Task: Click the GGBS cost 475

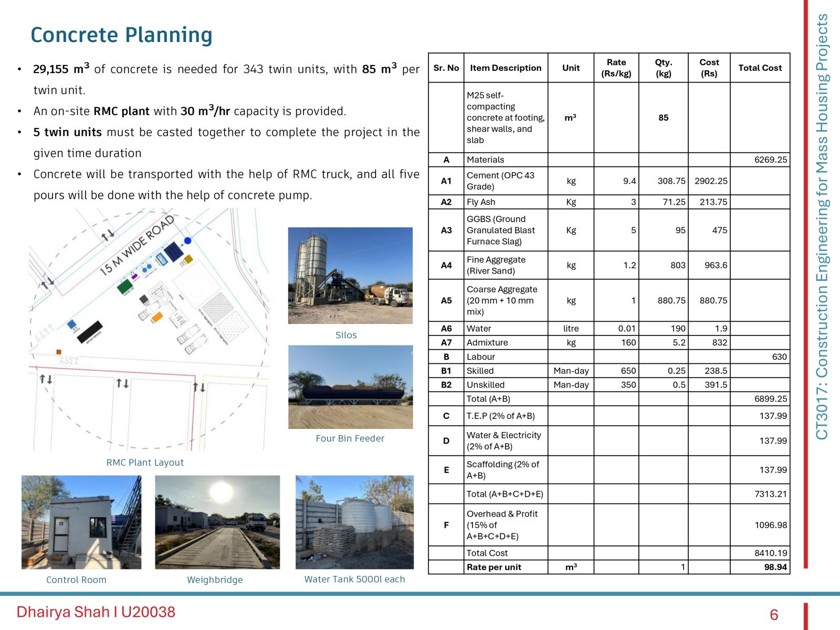Action: pos(719,230)
